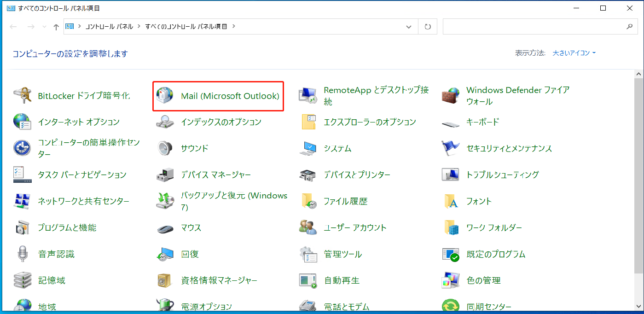Click the search magnifier icon
Viewport: 644px width, 314px height.
tap(630, 27)
